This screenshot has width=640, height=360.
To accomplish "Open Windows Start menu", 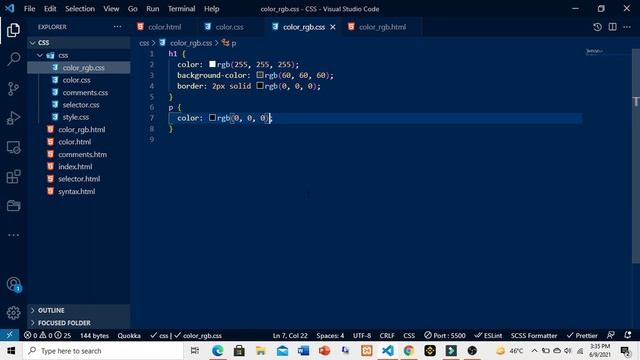I will click(x=11, y=351).
